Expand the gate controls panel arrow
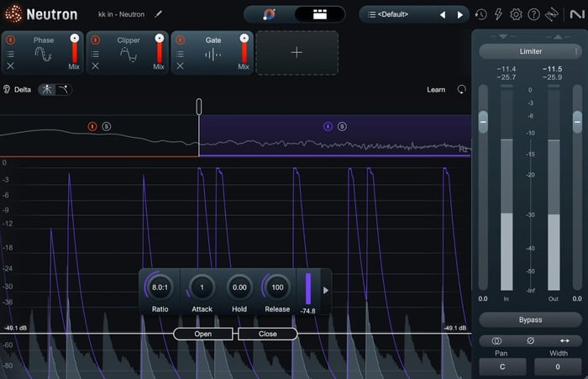This screenshot has width=588, height=379. pos(326,291)
